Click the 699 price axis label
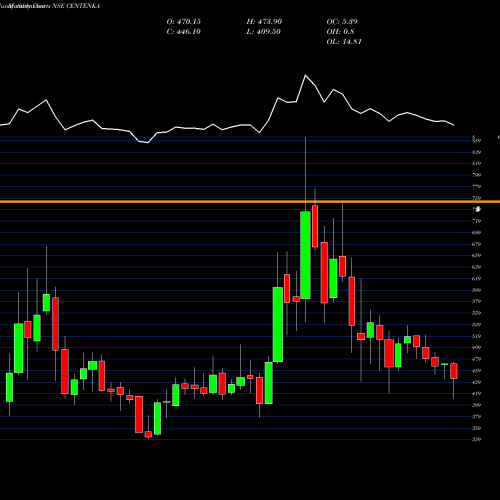The image size is (500, 500). click(x=477, y=233)
